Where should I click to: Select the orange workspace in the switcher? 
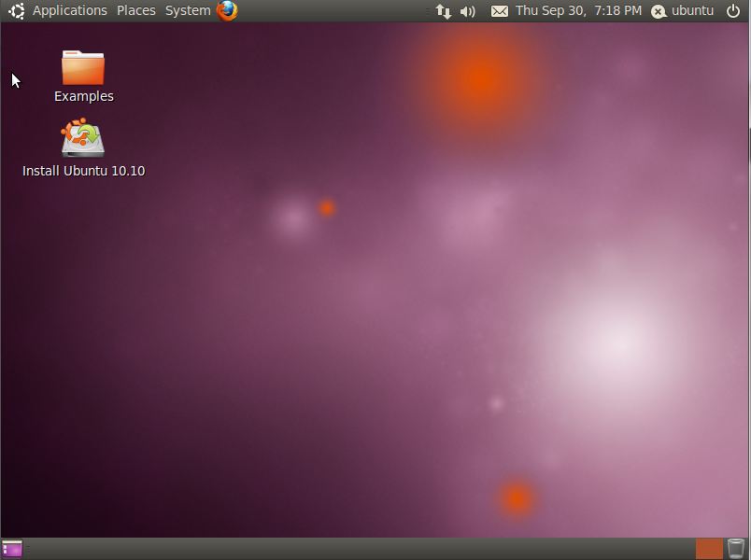[x=709, y=549]
